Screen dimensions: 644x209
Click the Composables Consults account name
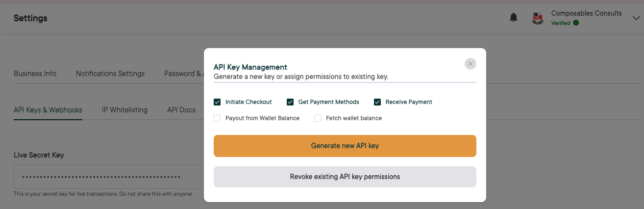586,13
